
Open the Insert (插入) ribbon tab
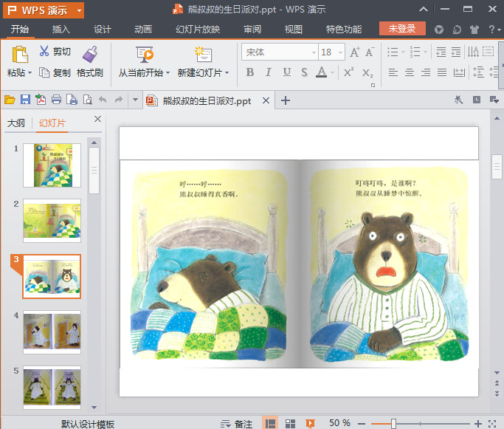[x=61, y=30]
